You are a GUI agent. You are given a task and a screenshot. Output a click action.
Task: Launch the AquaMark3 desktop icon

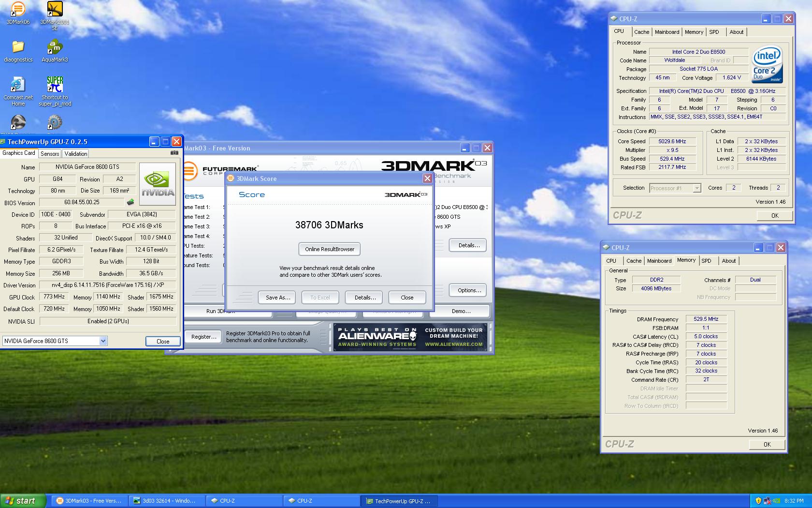tap(55, 51)
